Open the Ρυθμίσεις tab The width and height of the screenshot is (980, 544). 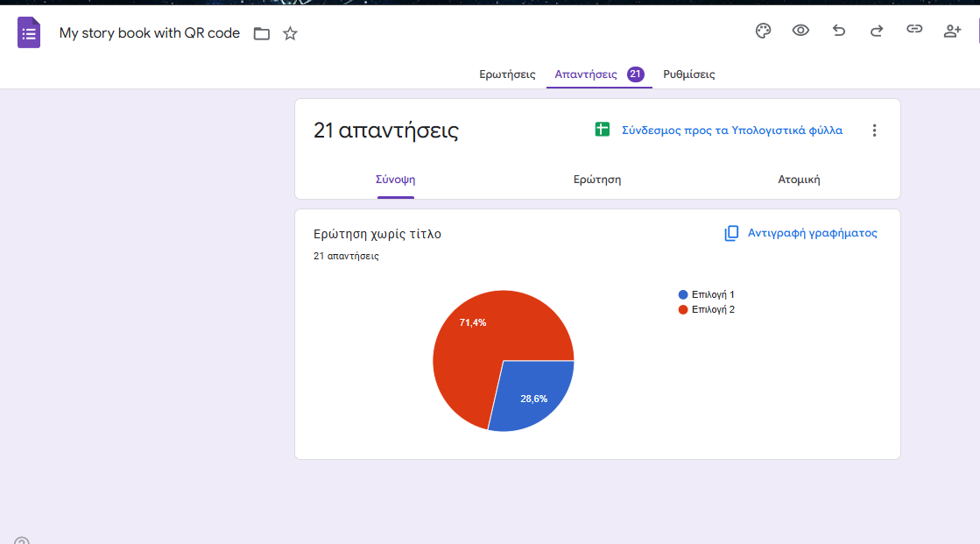coord(688,74)
